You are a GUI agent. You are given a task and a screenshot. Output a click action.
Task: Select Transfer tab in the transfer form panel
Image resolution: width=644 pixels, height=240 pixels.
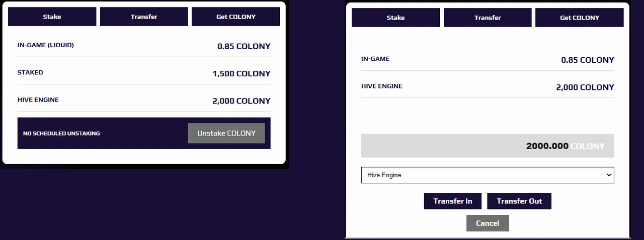point(488,18)
